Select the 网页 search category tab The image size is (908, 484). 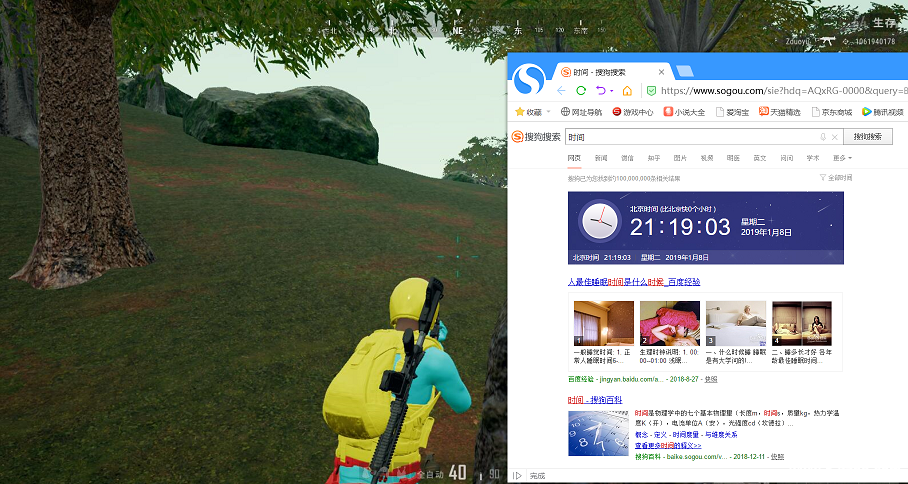click(574, 158)
